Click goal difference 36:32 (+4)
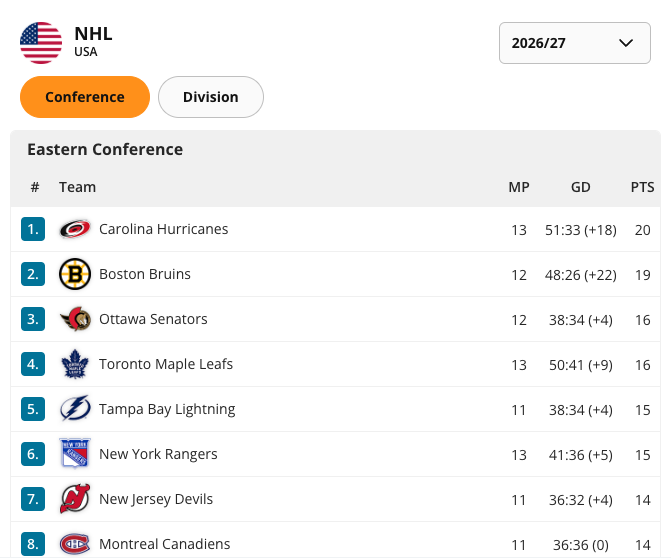Viewport: 671px width, 558px height. (581, 500)
